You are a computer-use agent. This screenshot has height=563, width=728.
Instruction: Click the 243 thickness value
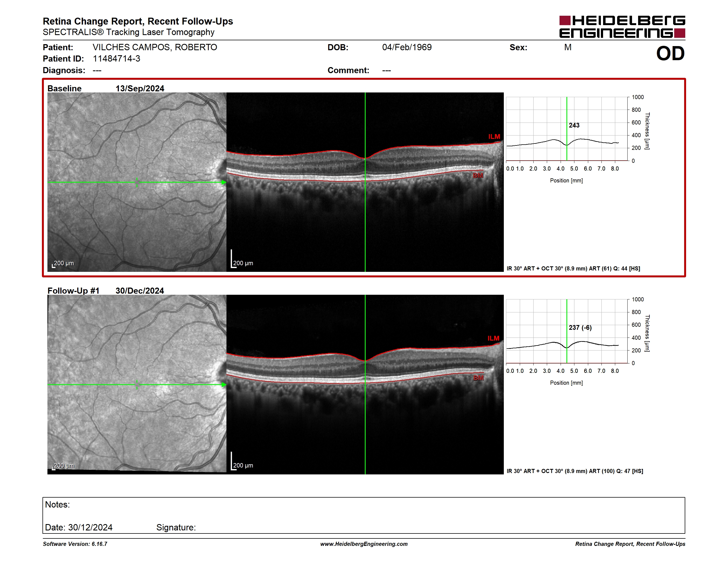(574, 125)
